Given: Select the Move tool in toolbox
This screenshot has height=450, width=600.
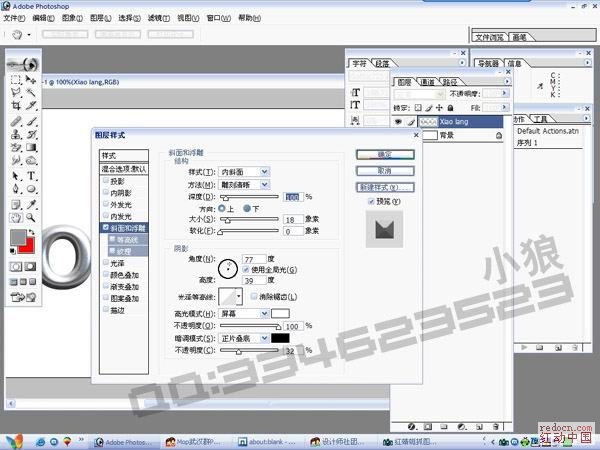Looking at the screenshot, I should (32, 79).
